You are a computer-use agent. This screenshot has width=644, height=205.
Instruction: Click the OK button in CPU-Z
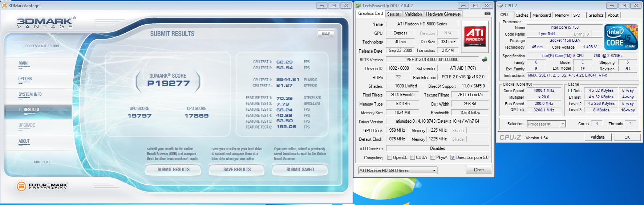coord(627,137)
